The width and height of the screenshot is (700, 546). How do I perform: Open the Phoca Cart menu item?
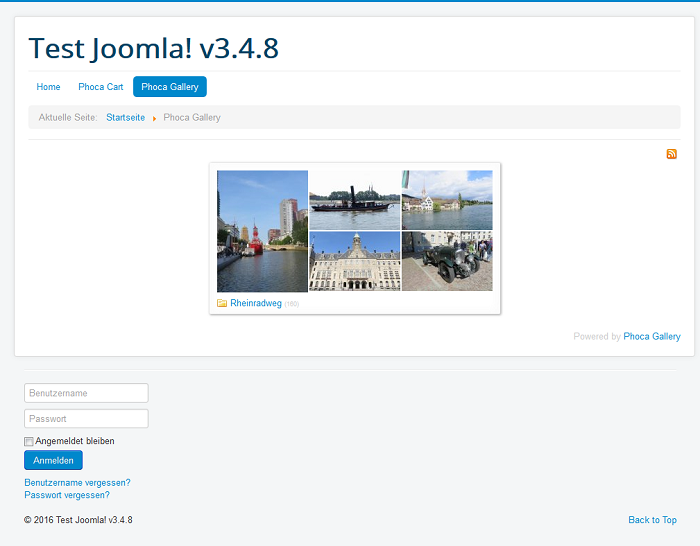tap(101, 87)
